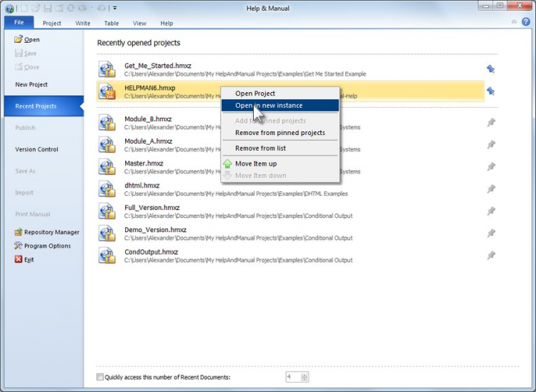The height and width of the screenshot is (392, 536).
Task: Click the Module_A.hmxz project file icon
Action: point(107,145)
